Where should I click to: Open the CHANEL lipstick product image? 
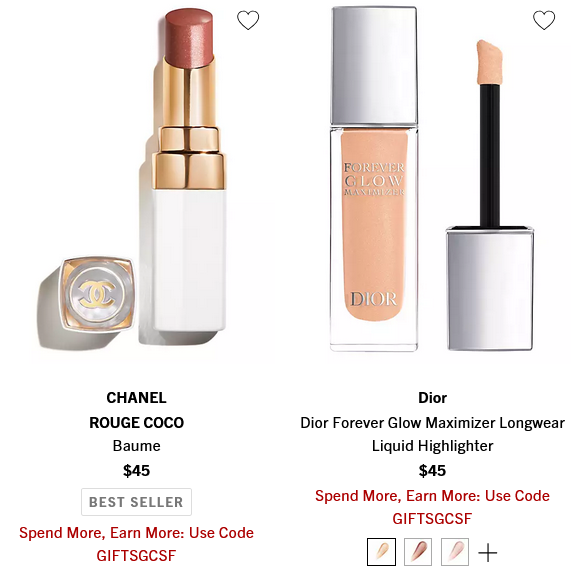click(136, 182)
